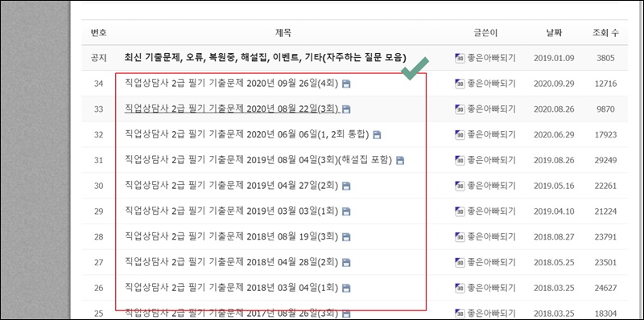Open the notice post 최신 기출문제, 오류, 복원중
Viewport: 644px width, 320px height.
click(x=266, y=57)
